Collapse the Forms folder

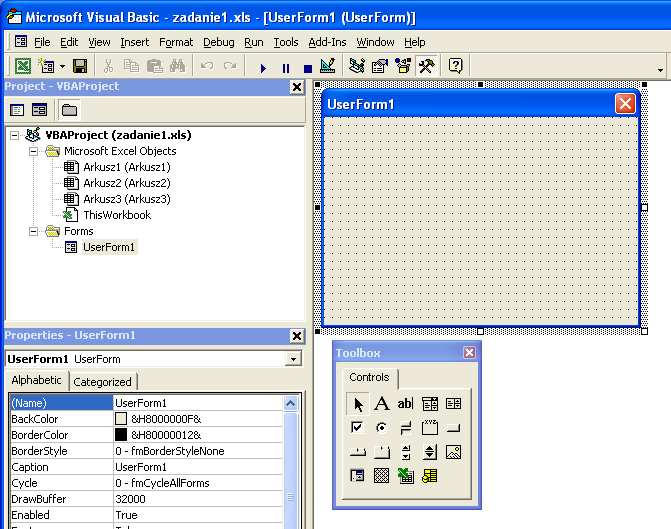click(33, 232)
